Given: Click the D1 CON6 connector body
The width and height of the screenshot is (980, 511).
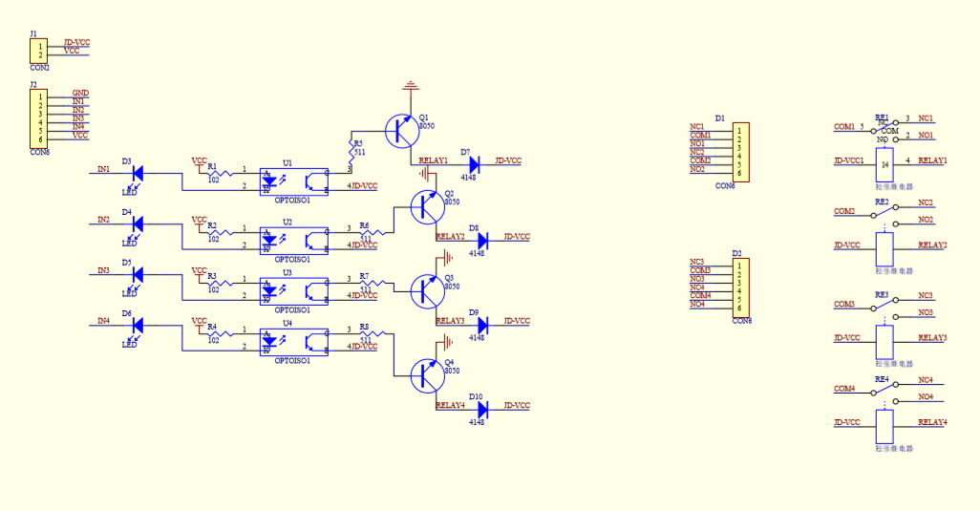Looking at the screenshot, I should (740, 153).
